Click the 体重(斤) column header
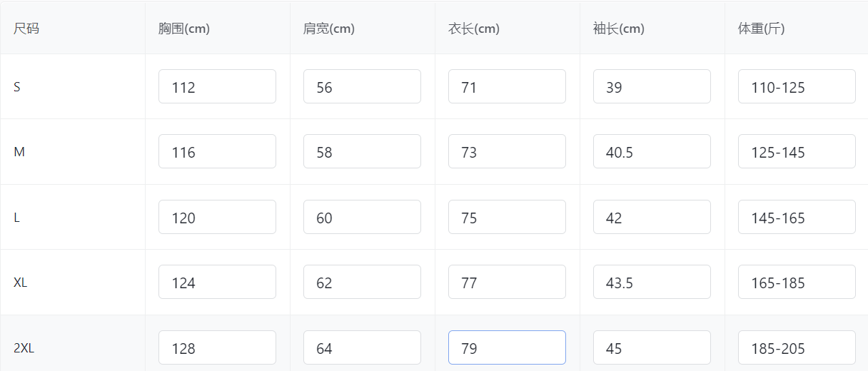Image resolution: width=868 pixels, height=371 pixels. coord(762,29)
